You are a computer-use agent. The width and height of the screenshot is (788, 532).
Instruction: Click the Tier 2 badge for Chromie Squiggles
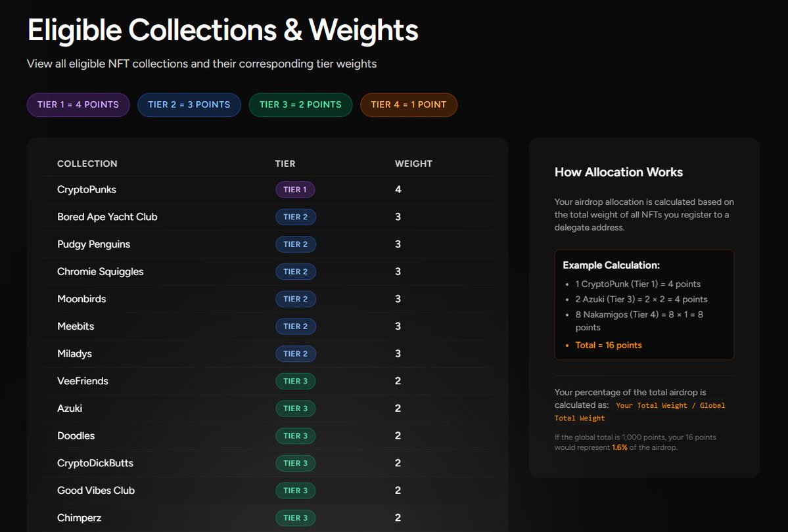[296, 271]
